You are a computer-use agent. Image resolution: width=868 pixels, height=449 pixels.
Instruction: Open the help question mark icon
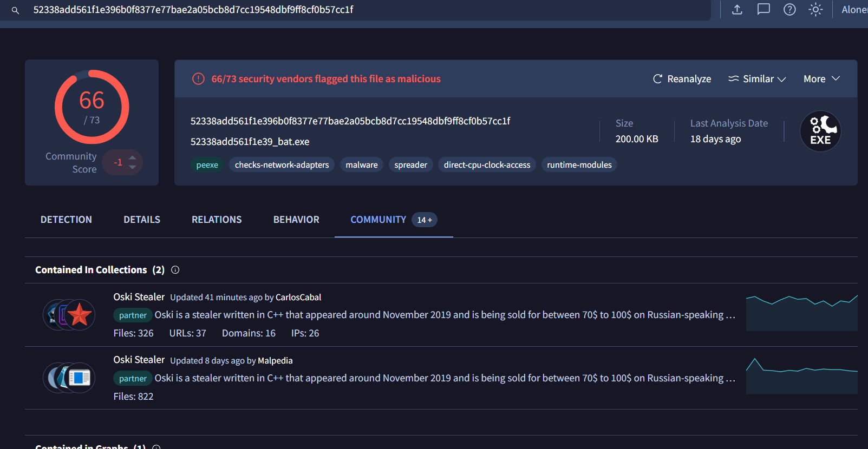coord(789,10)
